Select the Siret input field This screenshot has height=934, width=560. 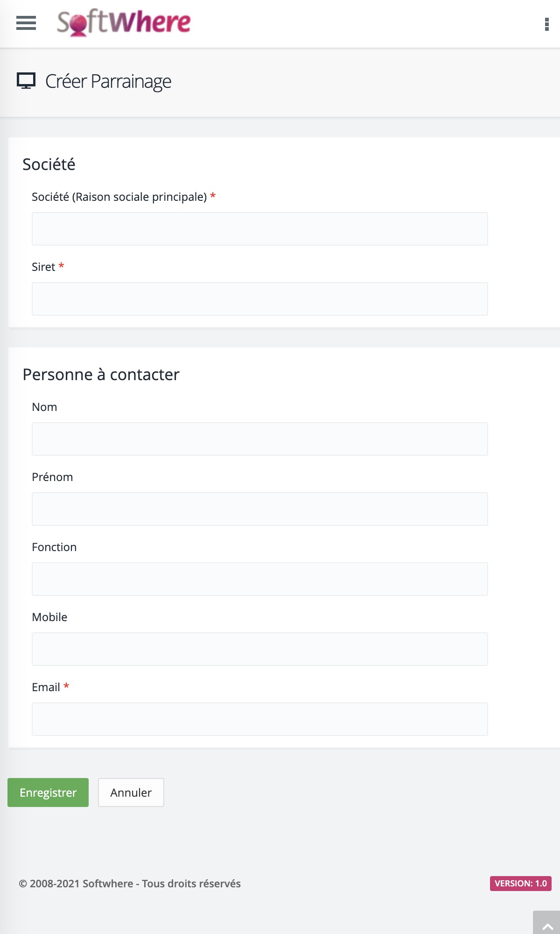(260, 299)
